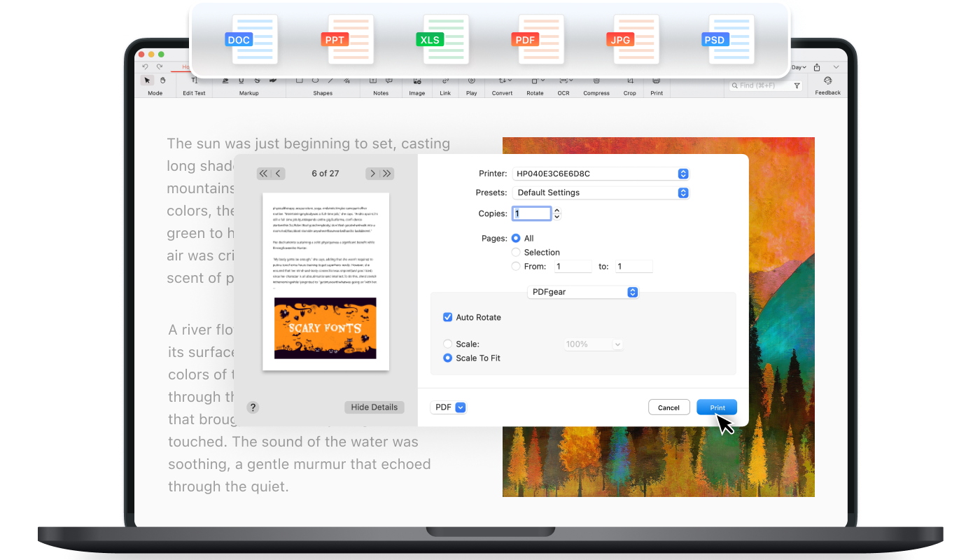
Task: Click the Copies number field
Action: click(x=531, y=213)
